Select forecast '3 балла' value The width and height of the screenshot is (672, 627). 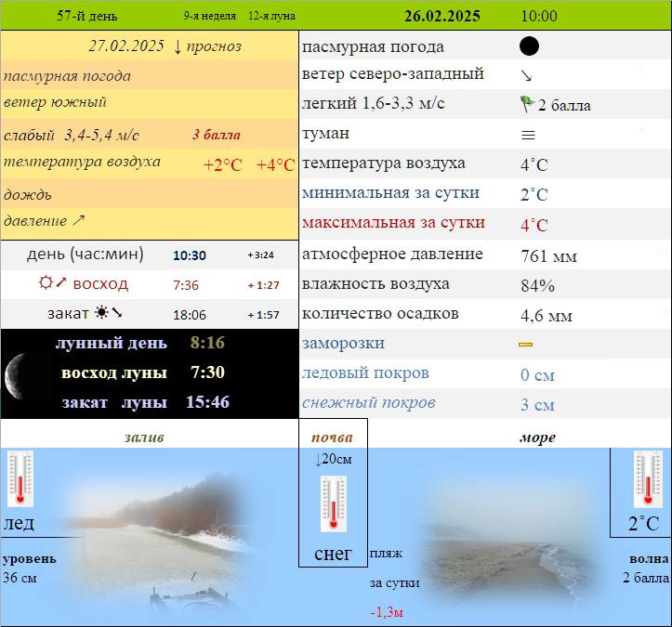[216, 135]
